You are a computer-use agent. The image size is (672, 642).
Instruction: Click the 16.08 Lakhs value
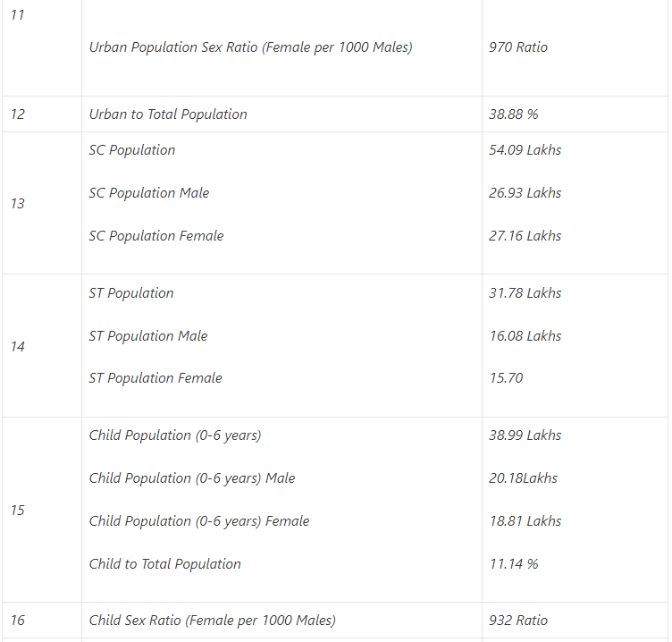point(525,336)
